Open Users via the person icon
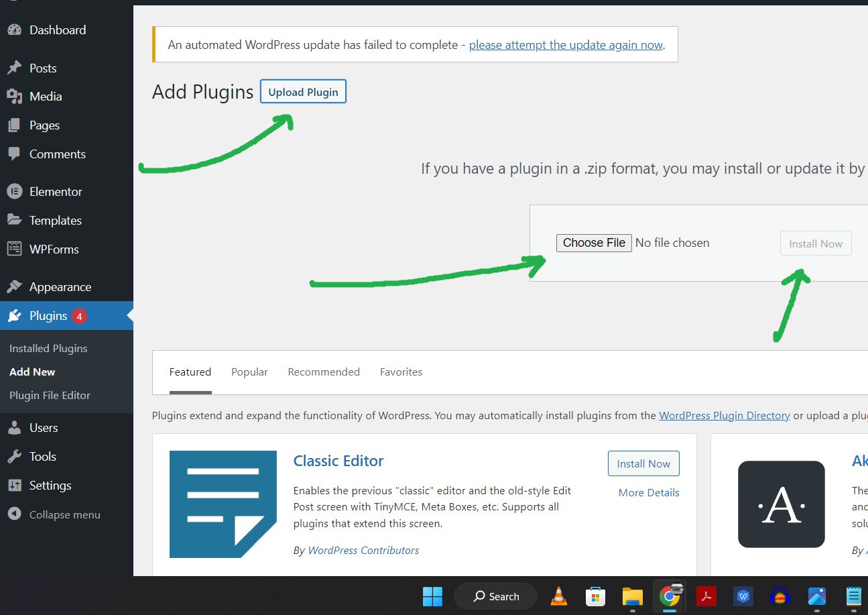This screenshot has height=615, width=868. (x=14, y=428)
